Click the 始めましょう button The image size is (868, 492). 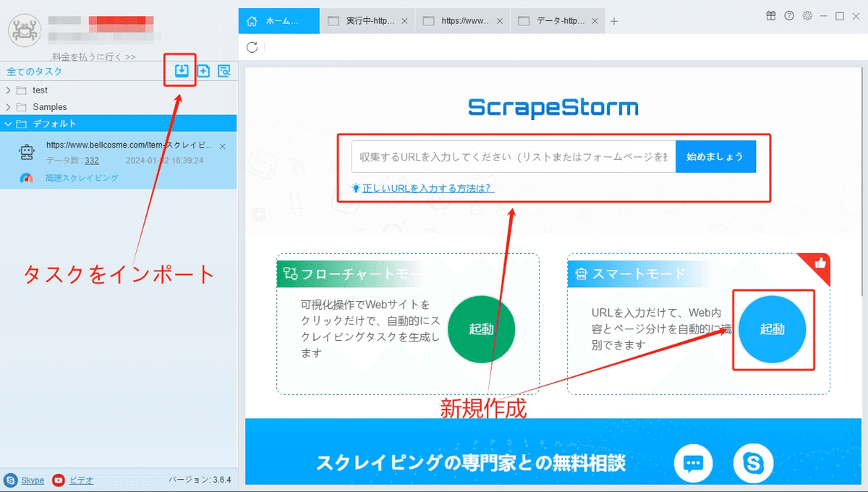coord(715,156)
